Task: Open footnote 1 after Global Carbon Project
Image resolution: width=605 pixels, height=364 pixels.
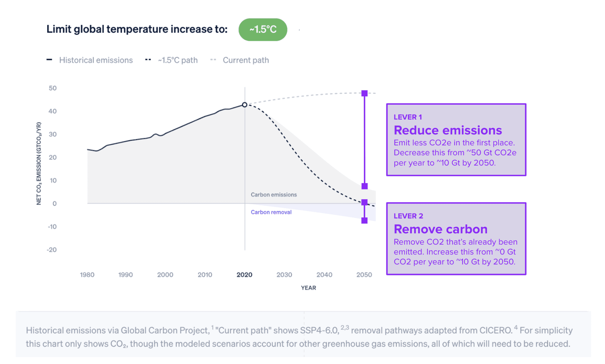Action: (212, 327)
